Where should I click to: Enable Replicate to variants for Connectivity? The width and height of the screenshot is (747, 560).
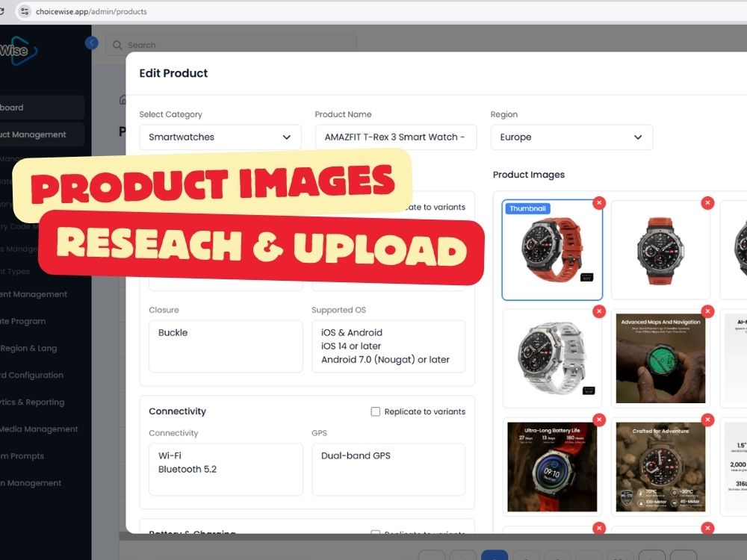376,411
